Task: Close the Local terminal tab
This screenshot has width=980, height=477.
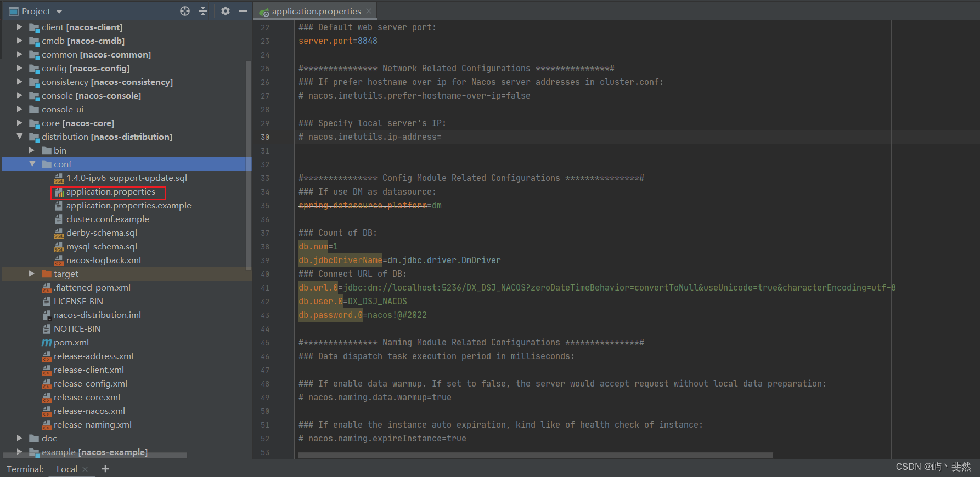Action: 85,469
